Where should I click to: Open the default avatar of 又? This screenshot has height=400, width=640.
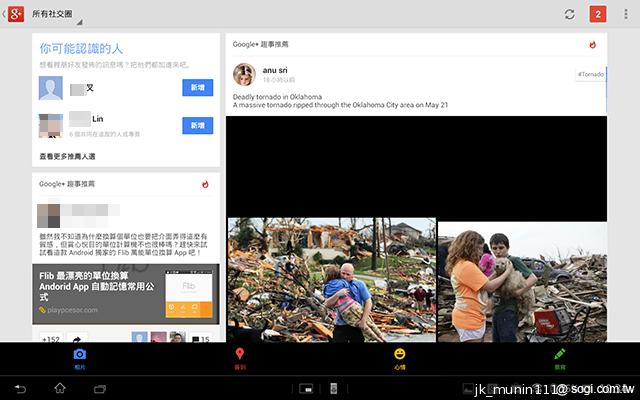tap(51, 88)
